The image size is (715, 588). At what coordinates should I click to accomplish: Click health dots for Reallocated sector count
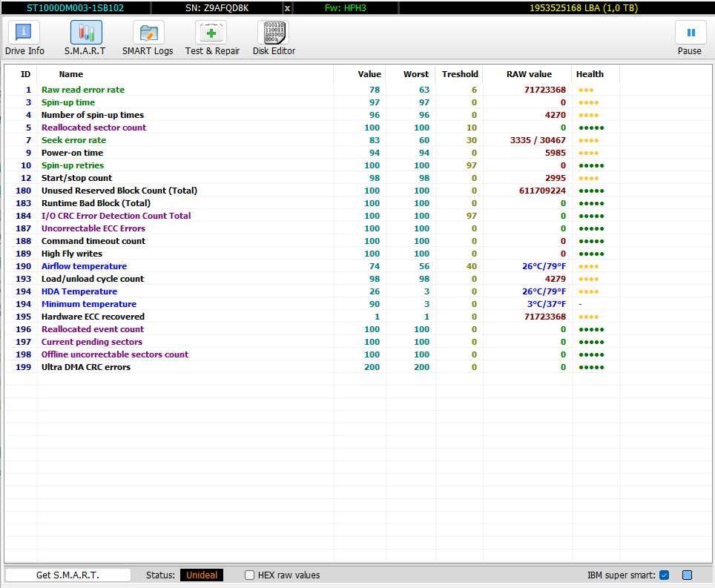[591, 128]
